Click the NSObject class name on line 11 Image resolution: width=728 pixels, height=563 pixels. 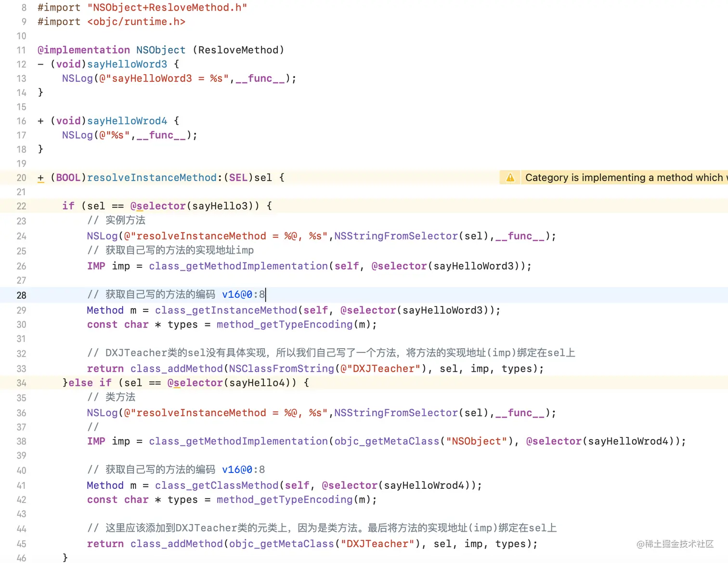[x=161, y=50]
